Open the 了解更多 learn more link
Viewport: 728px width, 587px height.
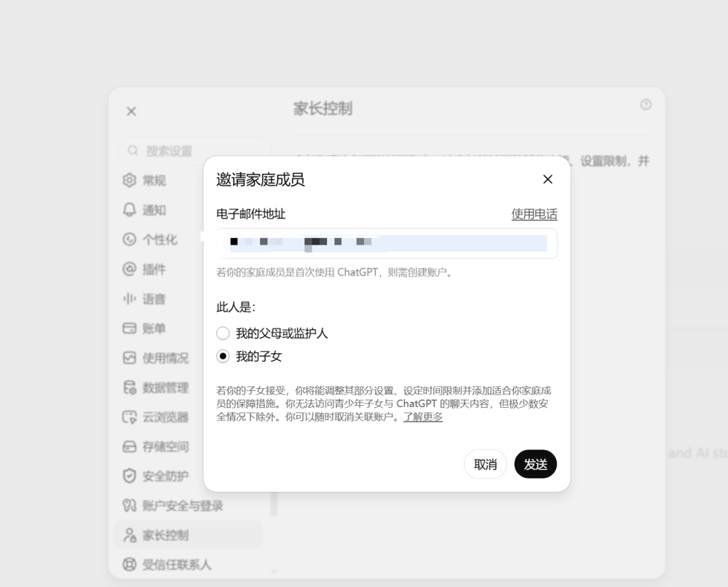tap(423, 417)
